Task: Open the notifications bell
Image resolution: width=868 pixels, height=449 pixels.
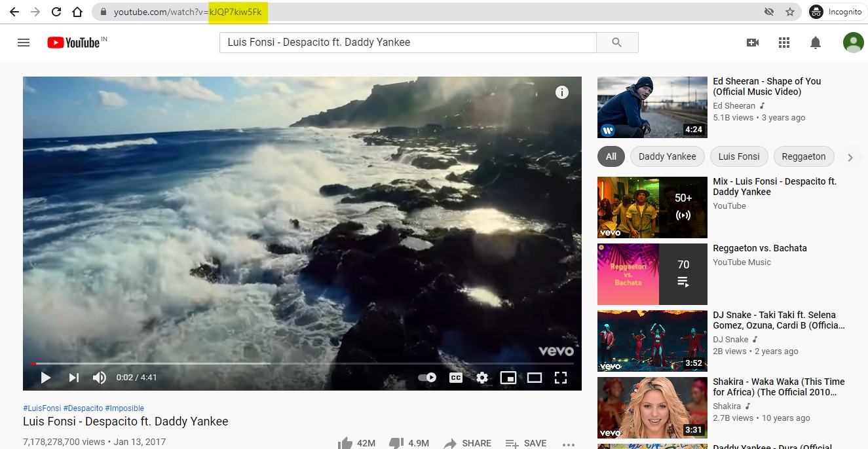Action: 816,43
